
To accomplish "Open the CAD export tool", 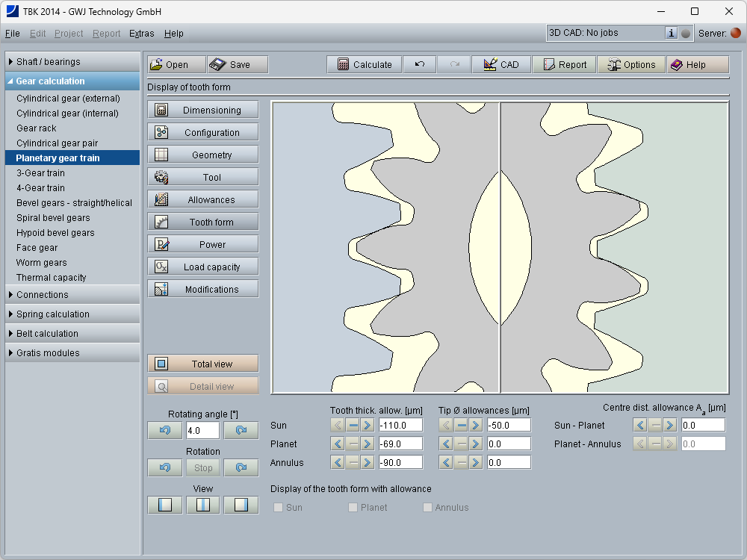I will (501, 65).
